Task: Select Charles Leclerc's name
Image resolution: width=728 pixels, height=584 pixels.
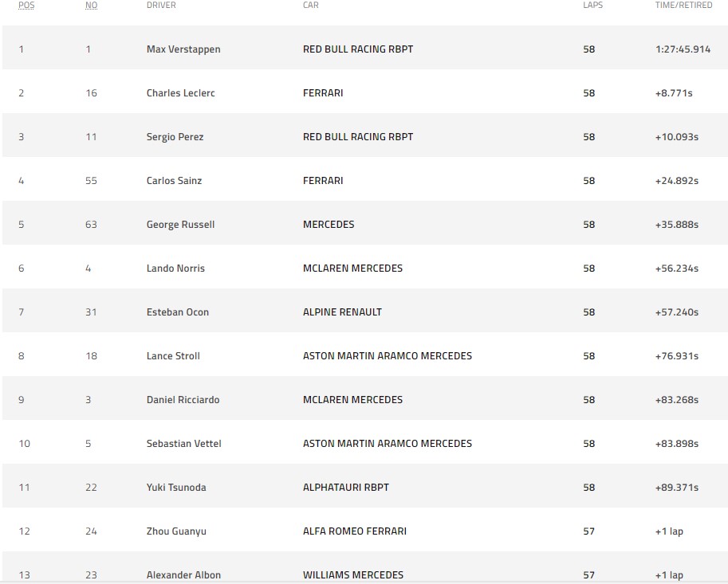Action: point(181,92)
